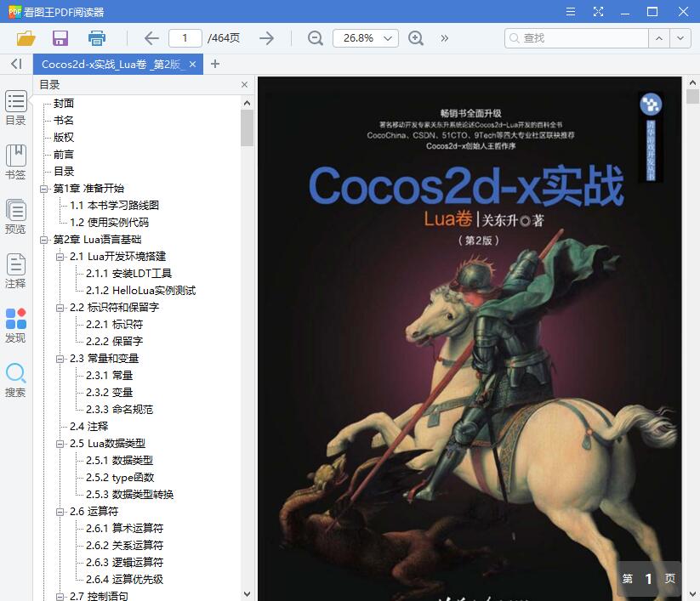Jump to 前言 in outline

point(64,155)
